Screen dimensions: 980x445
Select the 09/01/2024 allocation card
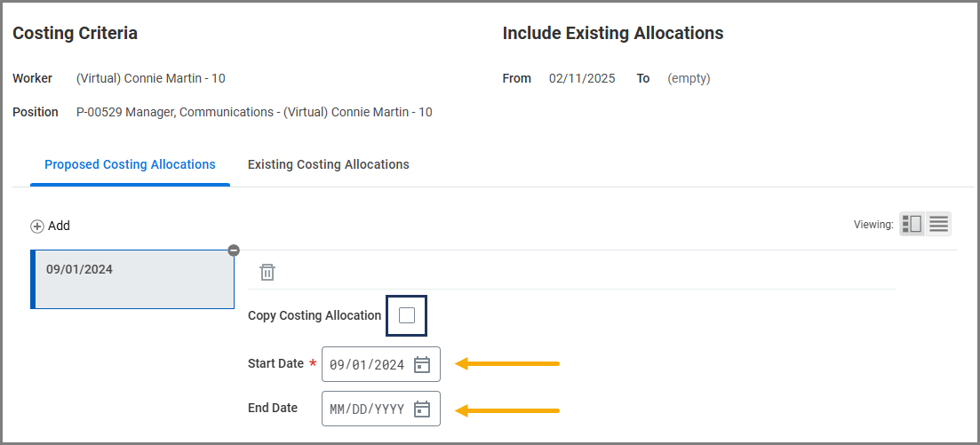(x=132, y=279)
